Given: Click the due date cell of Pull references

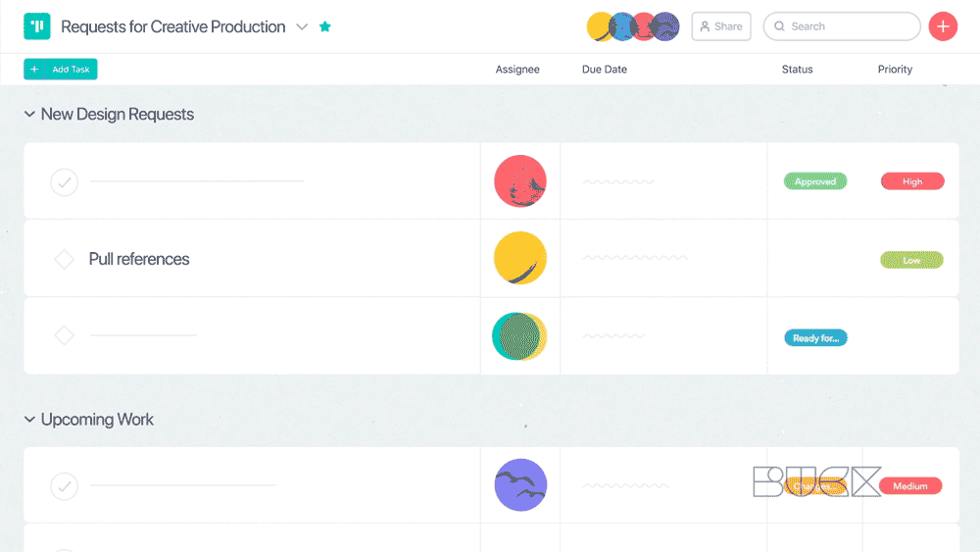Looking at the screenshot, I should (x=663, y=258).
